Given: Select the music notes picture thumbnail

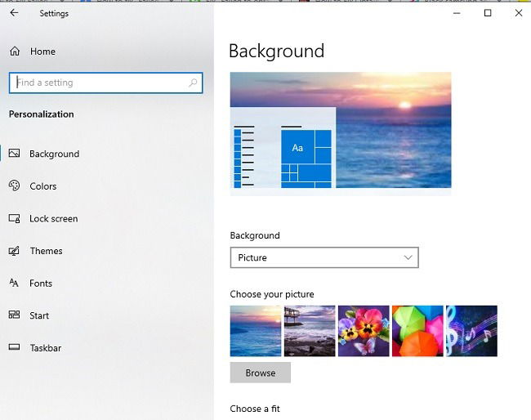Looking at the screenshot, I should [471, 331].
